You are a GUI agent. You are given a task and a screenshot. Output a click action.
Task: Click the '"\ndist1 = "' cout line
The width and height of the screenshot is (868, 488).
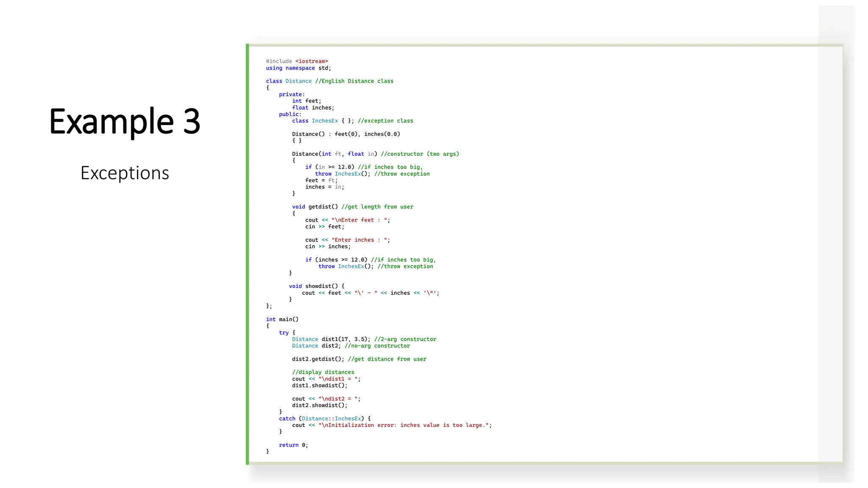326,379
